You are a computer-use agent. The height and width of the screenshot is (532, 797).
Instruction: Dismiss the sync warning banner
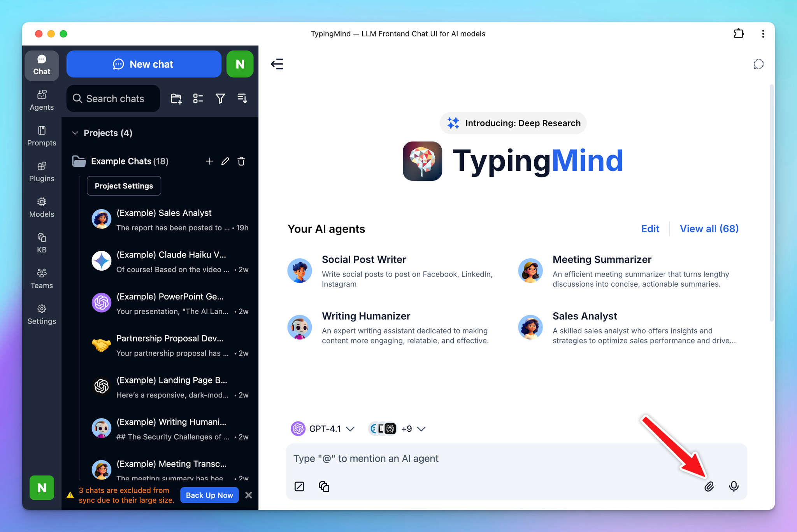tap(249, 495)
